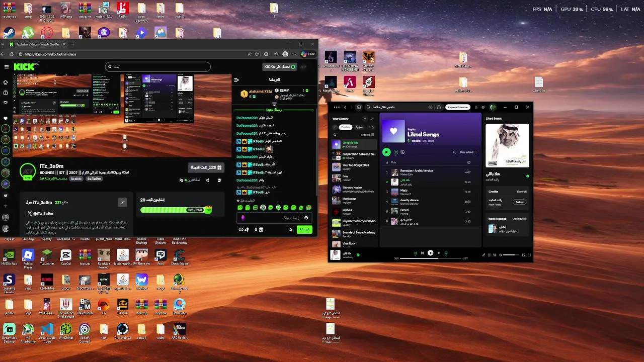Image resolution: width=644 pixels, height=362 pixels.
Task: Select Your Top Songs 2023 playlist
Action: point(354,167)
